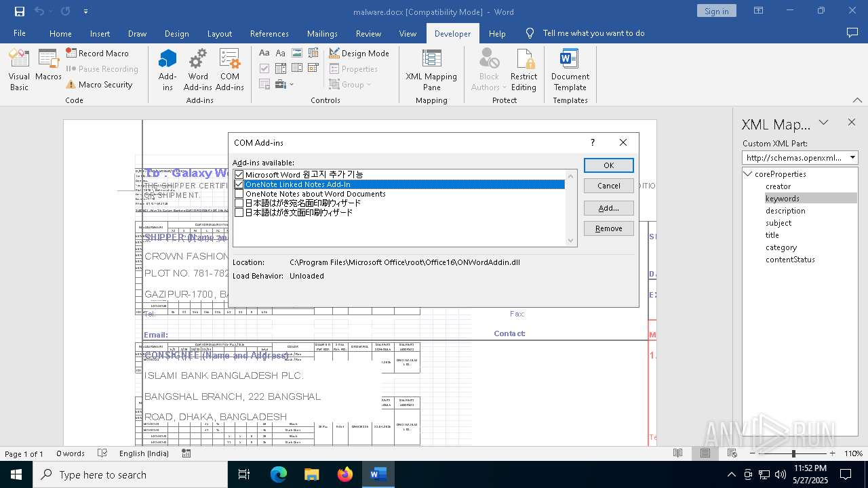Customize Quick Access Toolbar dropdown
The width and height of the screenshot is (868, 488).
pos(85,12)
